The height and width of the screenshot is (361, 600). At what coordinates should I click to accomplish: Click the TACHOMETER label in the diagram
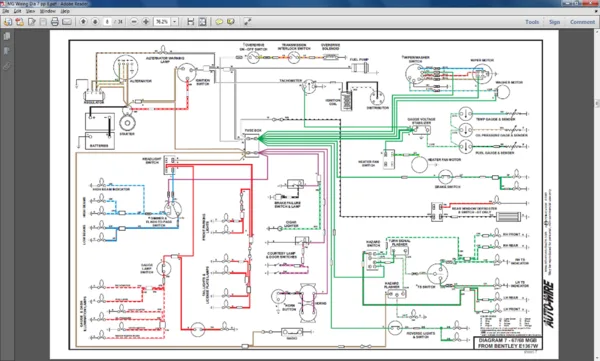click(x=291, y=81)
